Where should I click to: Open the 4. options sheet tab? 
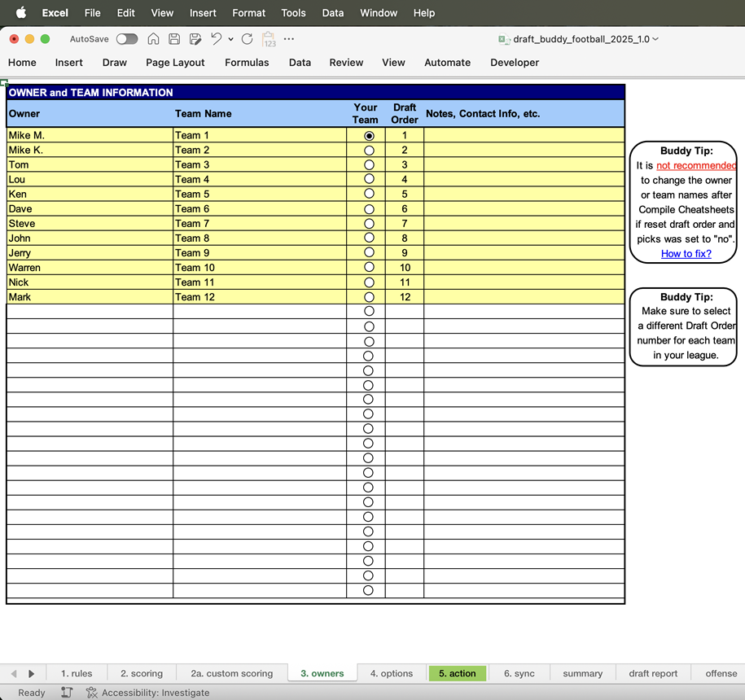[x=392, y=673]
